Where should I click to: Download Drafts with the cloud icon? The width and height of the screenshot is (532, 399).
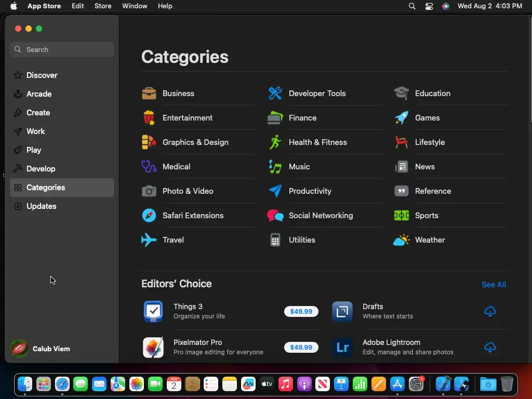click(490, 311)
